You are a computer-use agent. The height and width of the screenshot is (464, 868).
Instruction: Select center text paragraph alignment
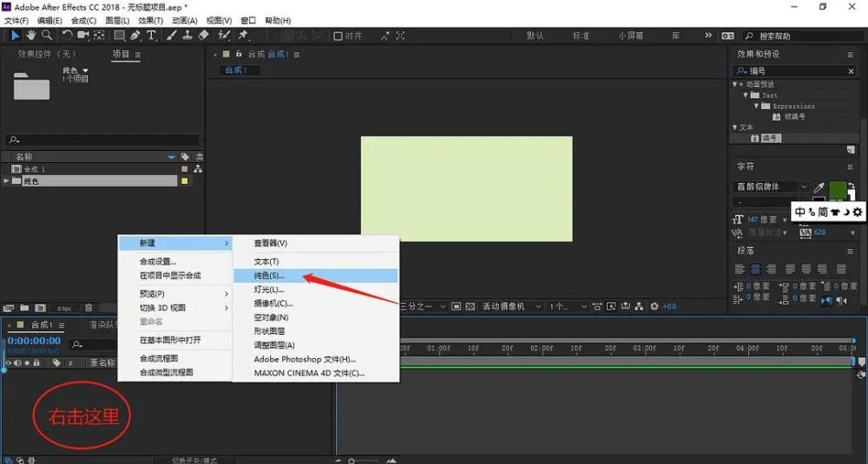point(755,270)
